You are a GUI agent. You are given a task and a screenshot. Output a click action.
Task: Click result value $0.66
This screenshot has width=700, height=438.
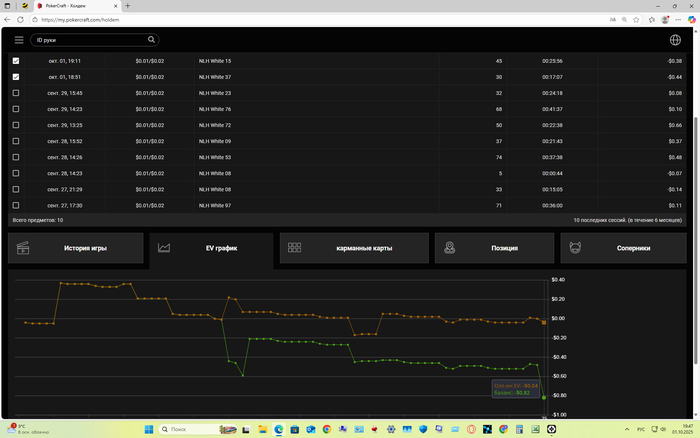(675, 125)
